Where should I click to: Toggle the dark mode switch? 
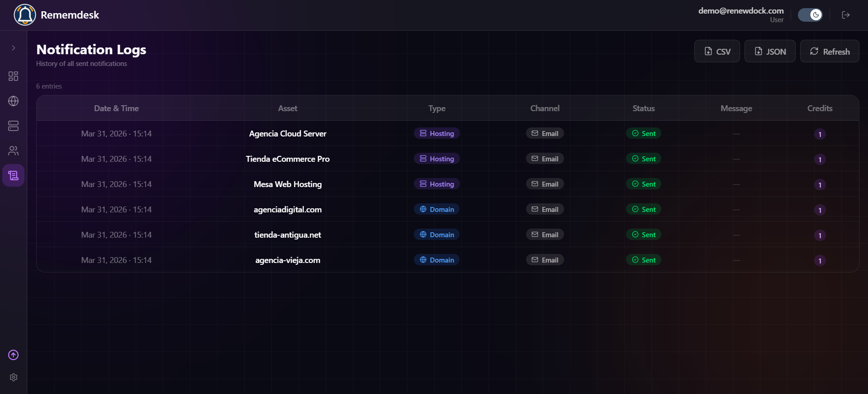[x=810, y=15]
